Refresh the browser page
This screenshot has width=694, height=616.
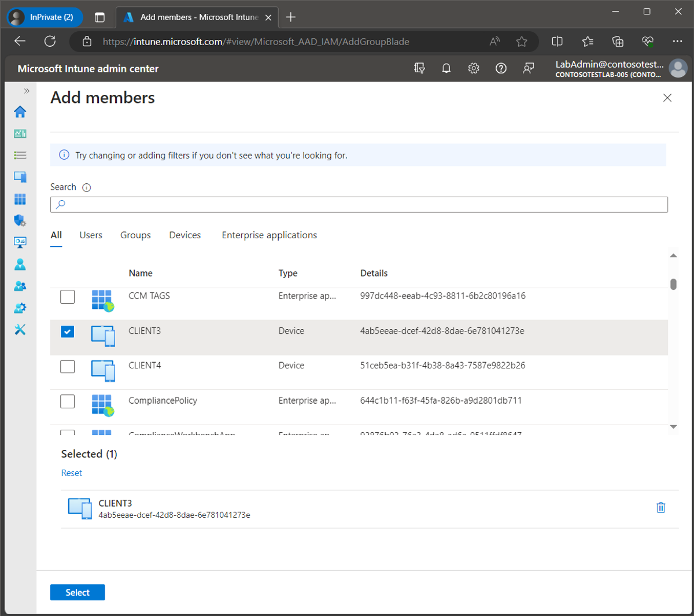click(50, 41)
